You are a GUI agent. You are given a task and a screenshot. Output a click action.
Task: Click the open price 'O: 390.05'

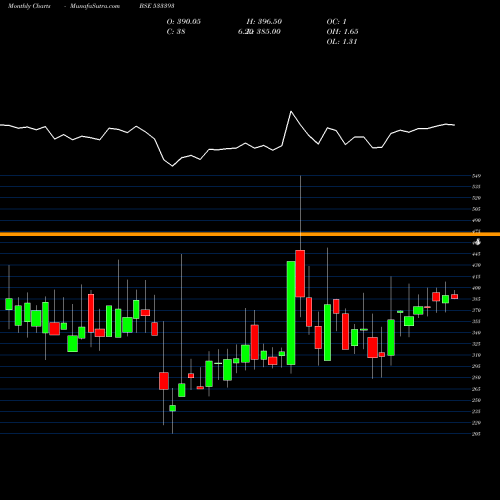184,22
